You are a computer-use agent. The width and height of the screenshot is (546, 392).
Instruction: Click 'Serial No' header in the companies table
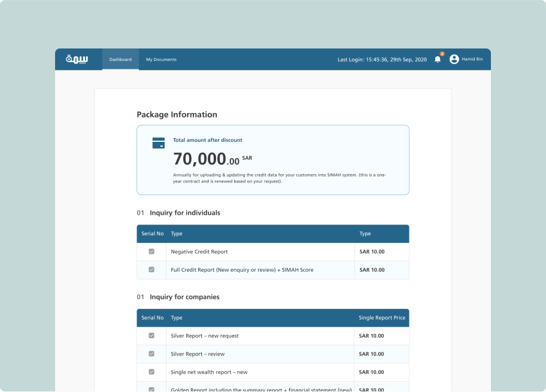pyautogui.click(x=153, y=318)
